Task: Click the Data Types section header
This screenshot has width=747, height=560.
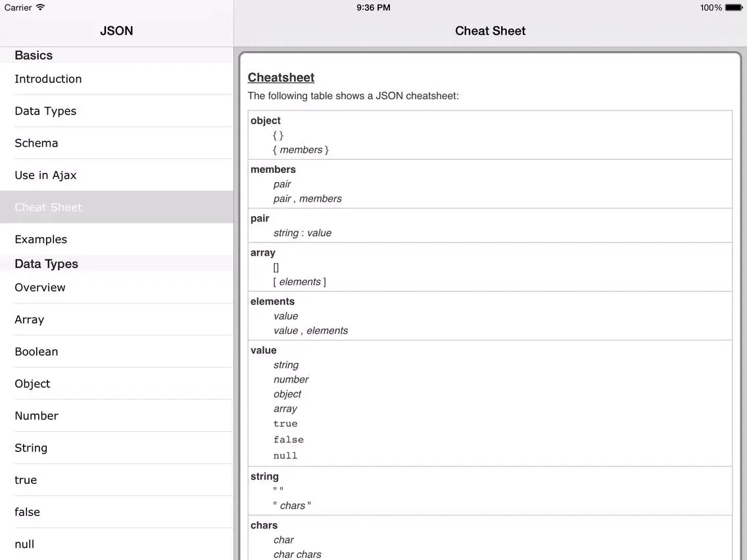Action: click(46, 264)
